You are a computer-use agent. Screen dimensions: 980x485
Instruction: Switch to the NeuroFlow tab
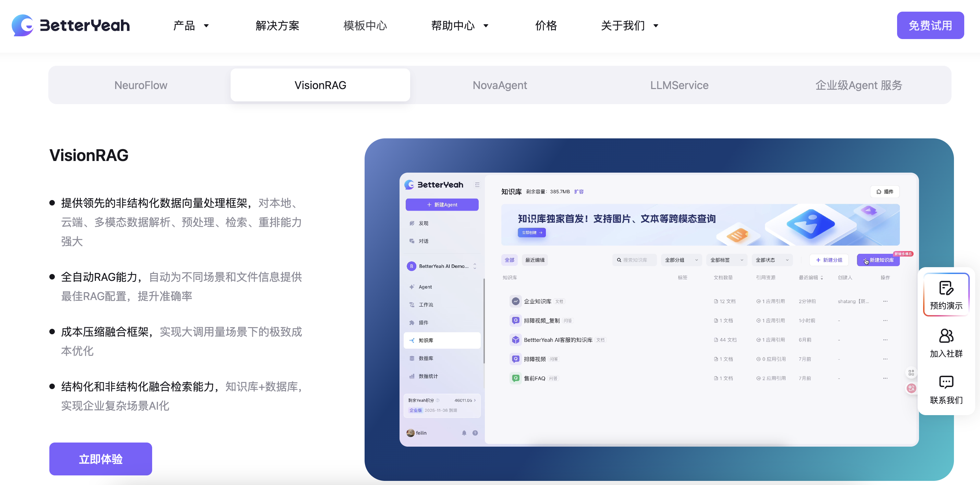coord(141,85)
